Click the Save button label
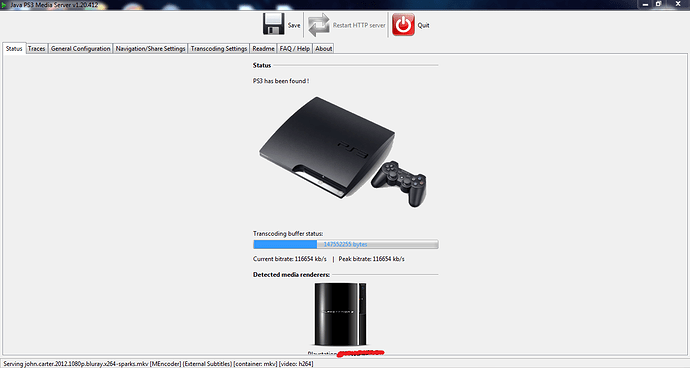This screenshot has width=690, height=368. (x=294, y=25)
